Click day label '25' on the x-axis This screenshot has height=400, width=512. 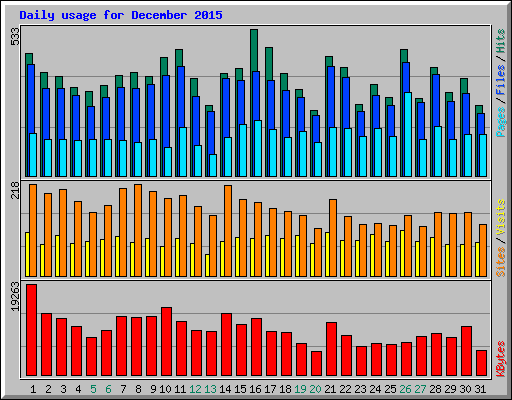pyautogui.click(x=390, y=389)
